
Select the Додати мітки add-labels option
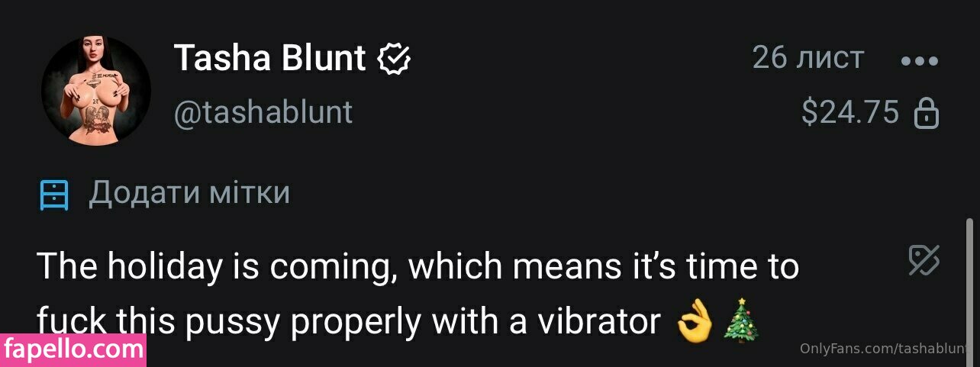coord(189,193)
